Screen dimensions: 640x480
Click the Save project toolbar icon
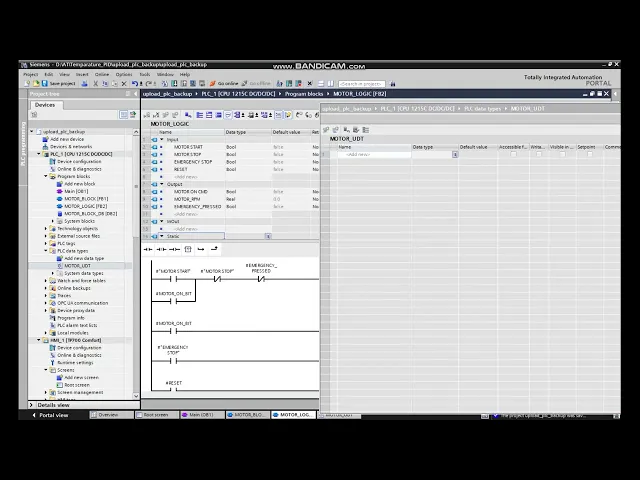pyautogui.click(x=45, y=84)
